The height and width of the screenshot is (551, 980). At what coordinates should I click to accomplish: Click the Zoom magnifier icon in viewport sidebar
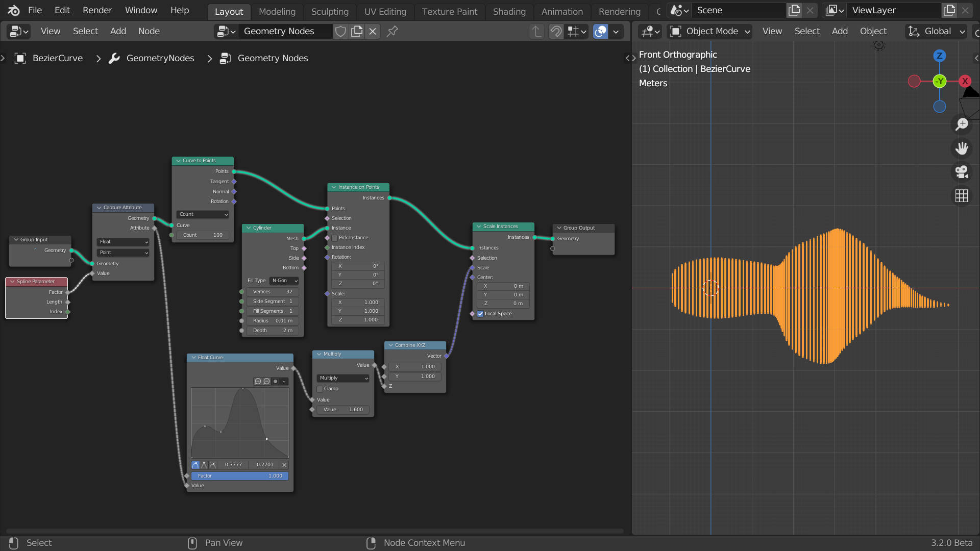[x=962, y=124]
